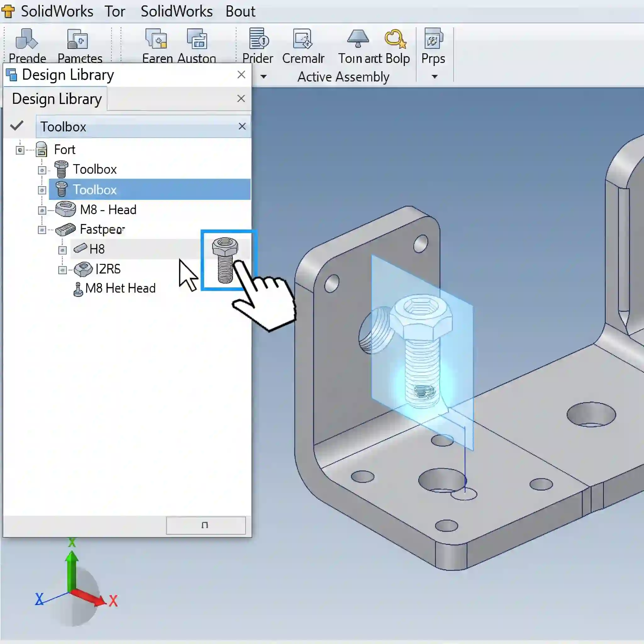Open the Tor menu
This screenshot has width=644, height=644.
pyautogui.click(x=115, y=12)
